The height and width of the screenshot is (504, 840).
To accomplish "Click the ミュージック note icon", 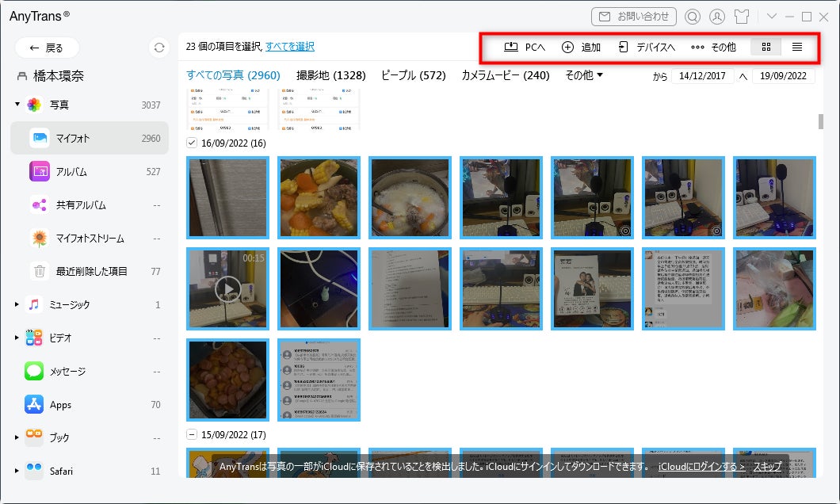I will [34, 304].
